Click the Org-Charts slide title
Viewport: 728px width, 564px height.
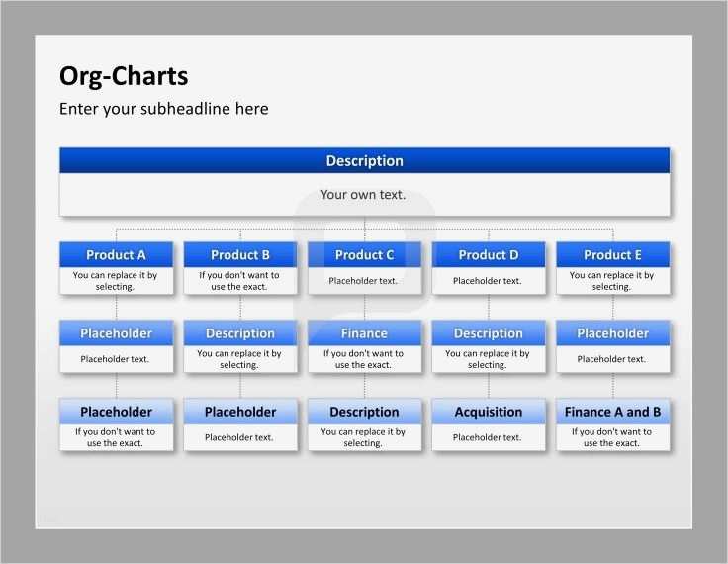coord(124,76)
